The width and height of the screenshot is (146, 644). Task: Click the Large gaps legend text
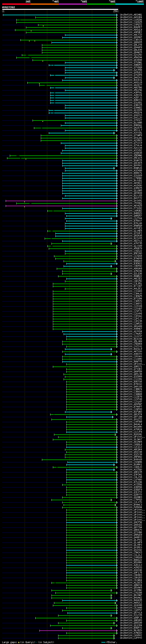28,642
